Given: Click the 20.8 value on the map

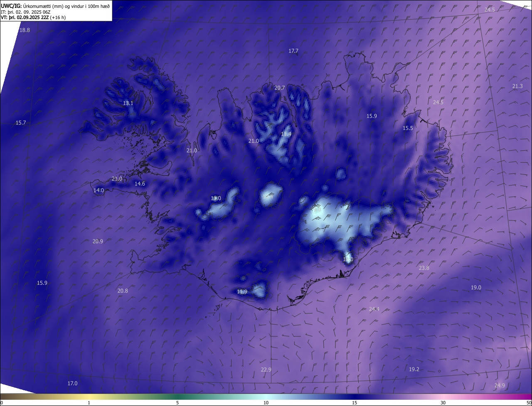Looking at the screenshot, I should click(x=123, y=291).
